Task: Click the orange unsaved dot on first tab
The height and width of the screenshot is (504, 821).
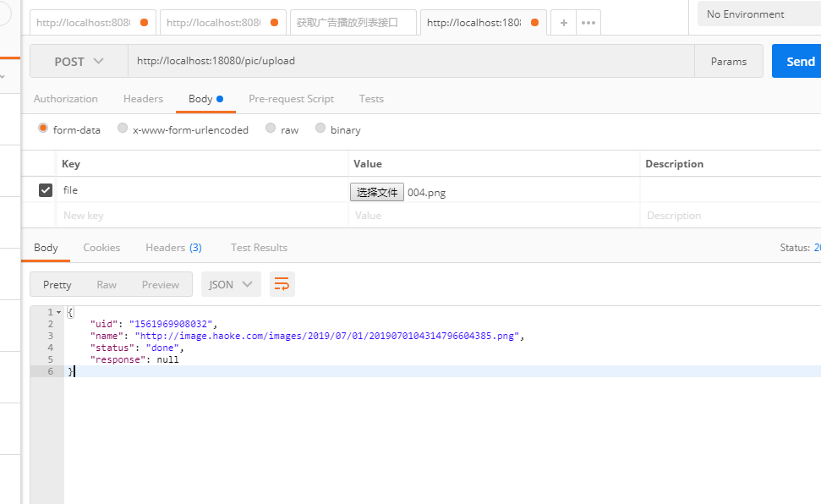Action: point(144,23)
